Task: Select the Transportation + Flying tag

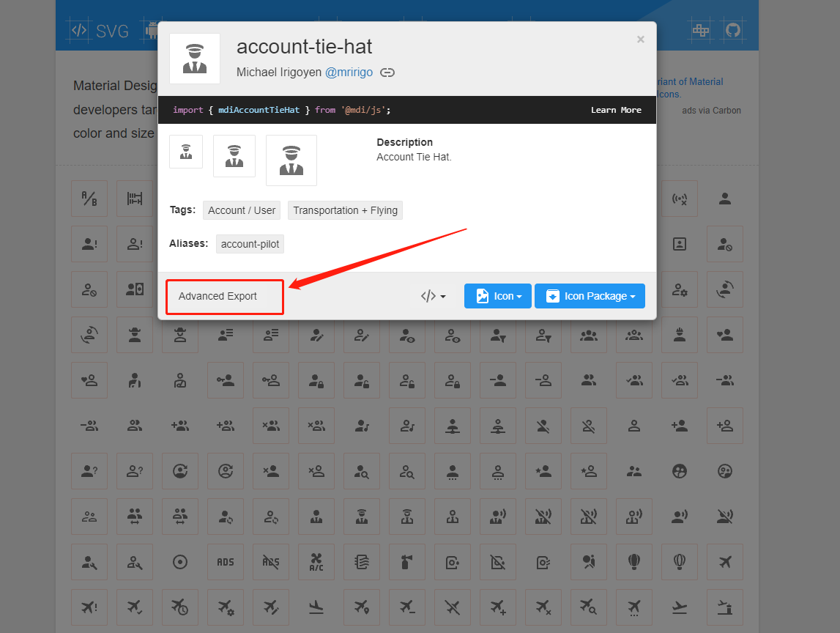Action: click(x=345, y=211)
